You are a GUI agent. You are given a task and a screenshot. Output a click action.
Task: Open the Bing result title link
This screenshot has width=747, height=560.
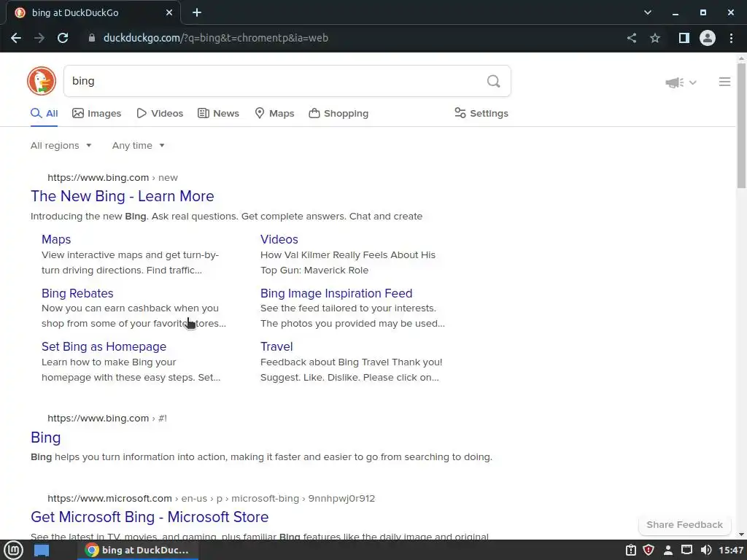click(x=46, y=437)
